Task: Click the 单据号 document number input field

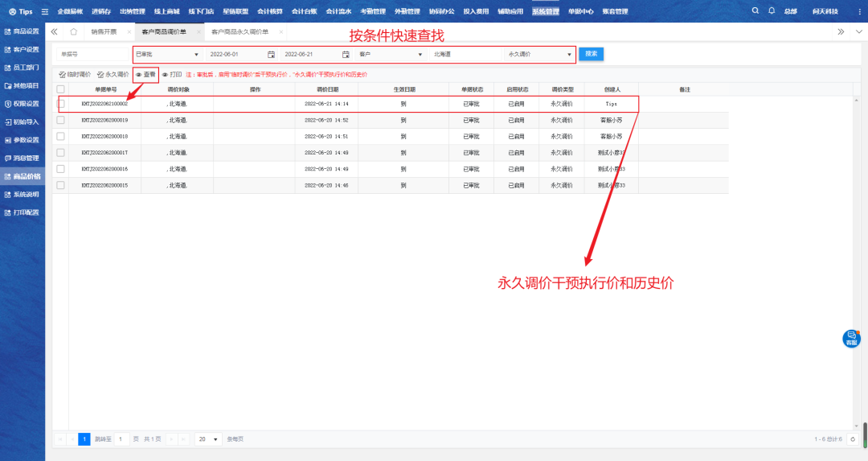Action: click(x=90, y=54)
